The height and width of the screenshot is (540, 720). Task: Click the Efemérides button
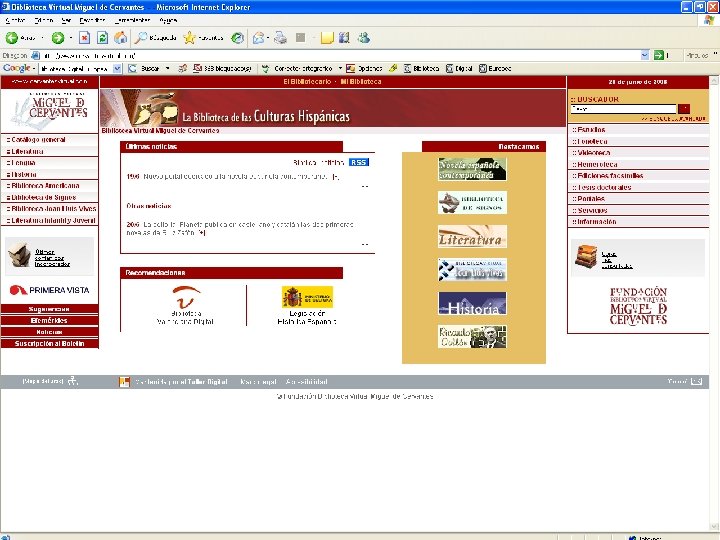[x=50, y=321]
